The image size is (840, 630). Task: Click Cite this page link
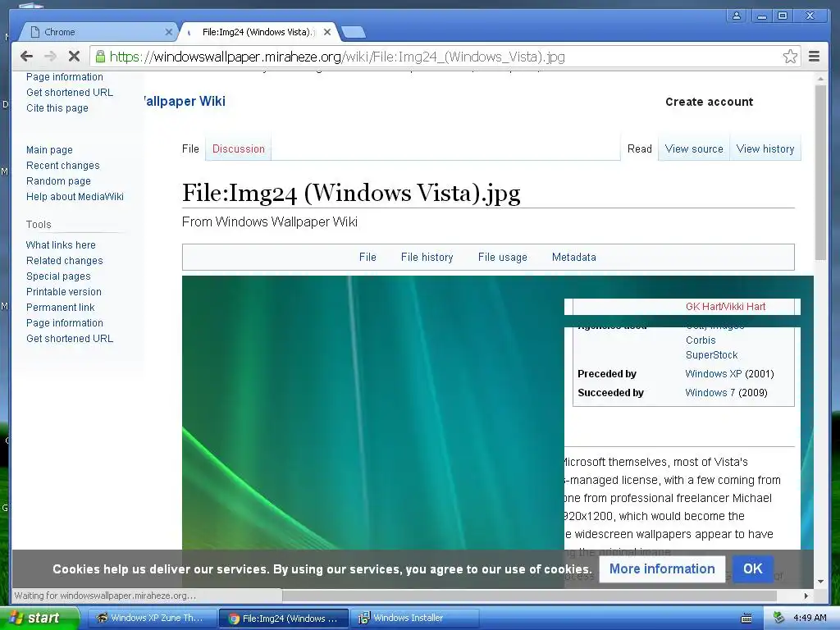tap(57, 107)
